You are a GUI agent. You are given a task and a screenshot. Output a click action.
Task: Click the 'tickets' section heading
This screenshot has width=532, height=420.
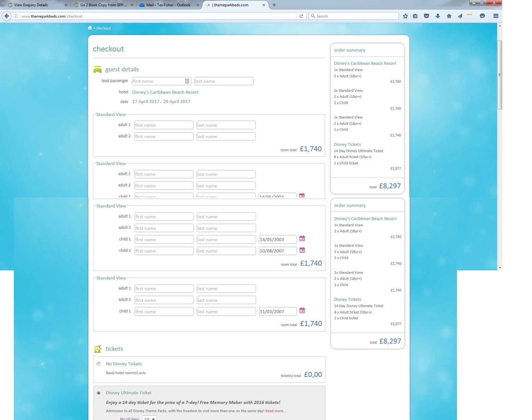[114, 349]
